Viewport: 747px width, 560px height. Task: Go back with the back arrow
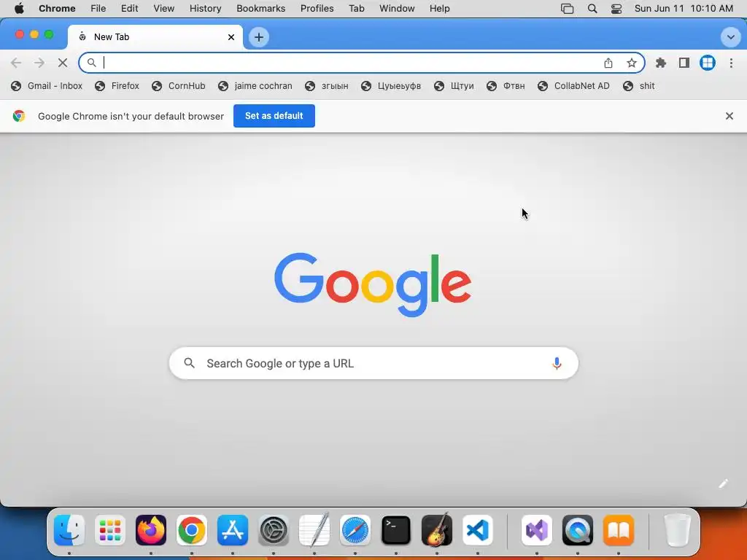tap(16, 63)
